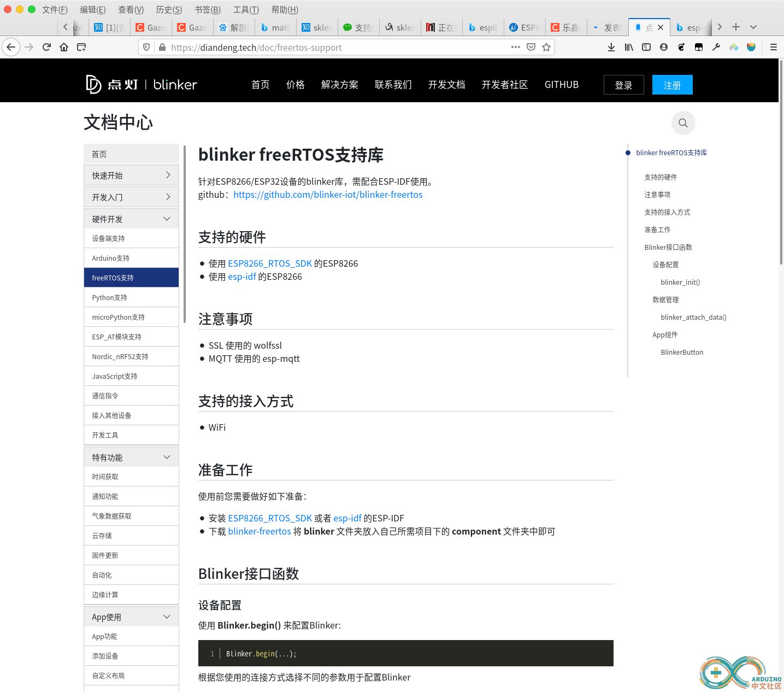The image size is (784, 692).
Task: Open the Firefox hamburger menu
Action: pyautogui.click(x=774, y=47)
